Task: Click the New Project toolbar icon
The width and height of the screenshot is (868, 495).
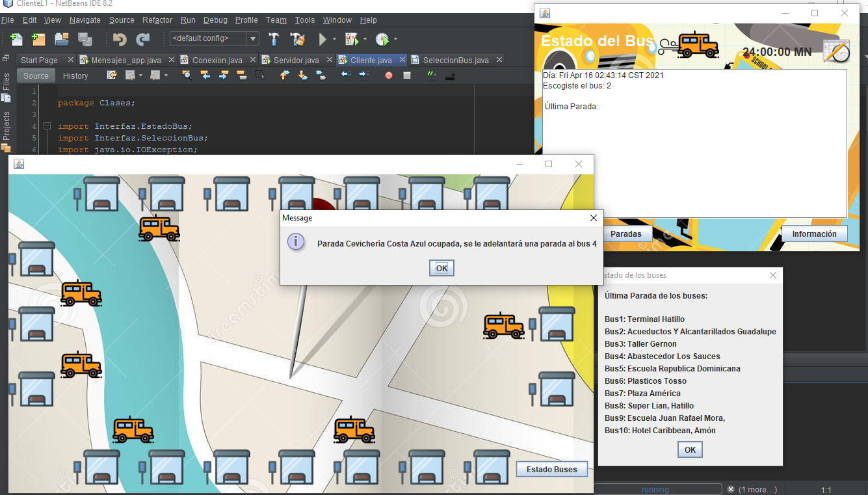Action: (38, 39)
